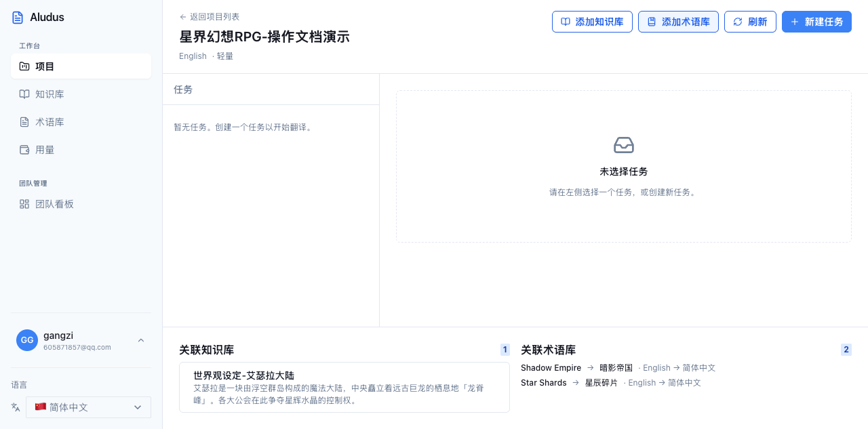Click the 暗影帝国 translation term
Viewport: 868px width, 429px height.
point(616,368)
